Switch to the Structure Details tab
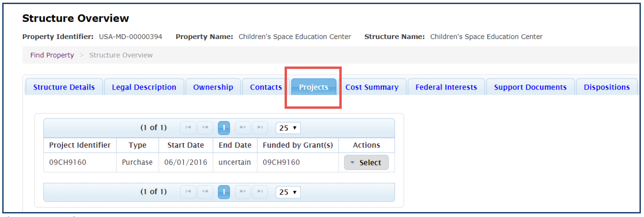Viewport: 644px width, 217px height. pyautogui.click(x=64, y=87)
